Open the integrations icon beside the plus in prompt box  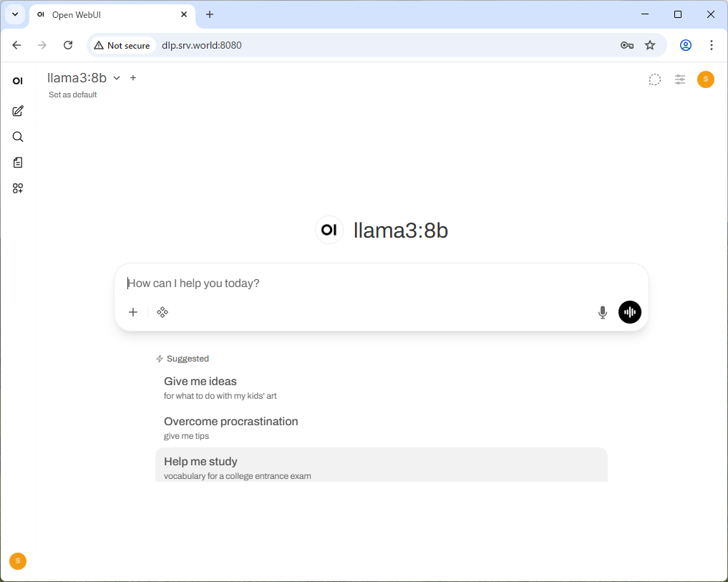click(x=162, y=312)
